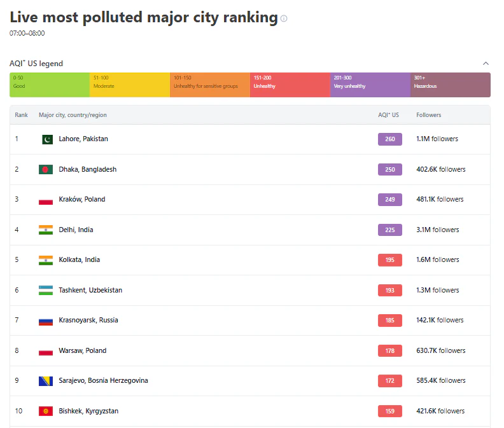Viewport: 504px width, 428px height.
Task: Click the Hazardous 301+ legend swatch
Action: [x=450, y=85]
